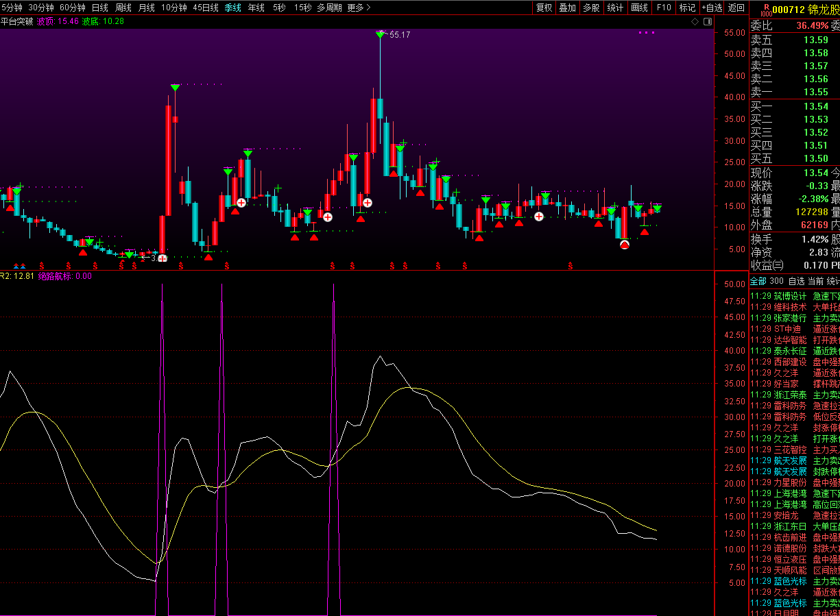Select the 周线 weekly chart tab
This screenshot has height=616, width=840.
(x=123, y=8)
